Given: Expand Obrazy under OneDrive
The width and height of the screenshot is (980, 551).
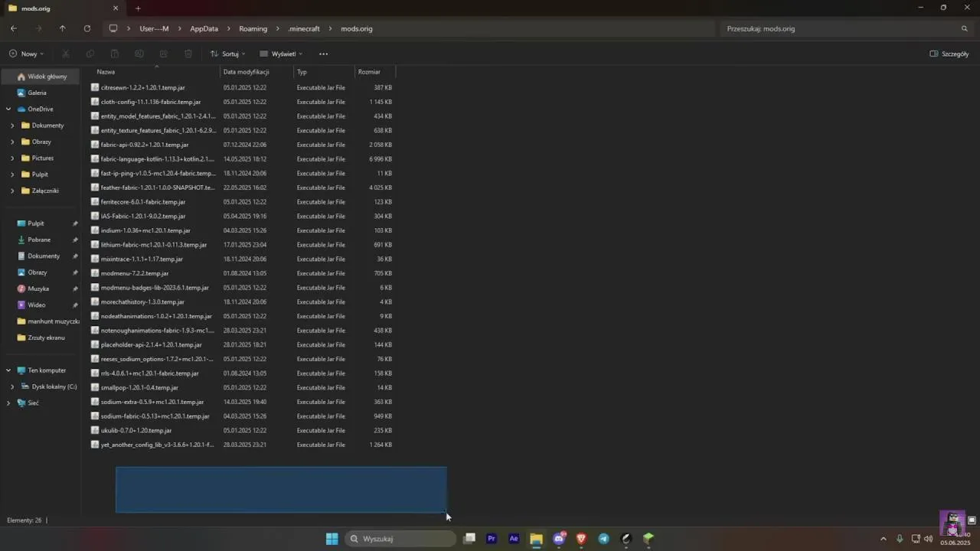Looking at the screenshot, I should click(x=11, y=142).
